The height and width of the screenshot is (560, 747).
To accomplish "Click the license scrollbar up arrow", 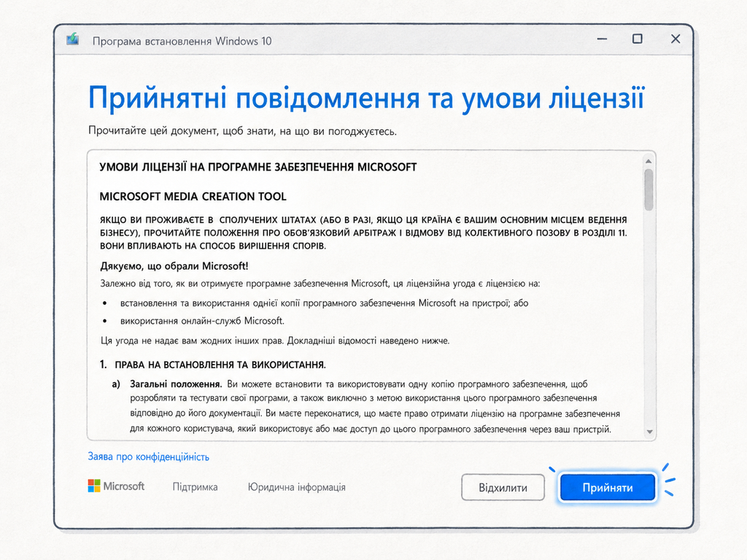I will click(649, 161).
